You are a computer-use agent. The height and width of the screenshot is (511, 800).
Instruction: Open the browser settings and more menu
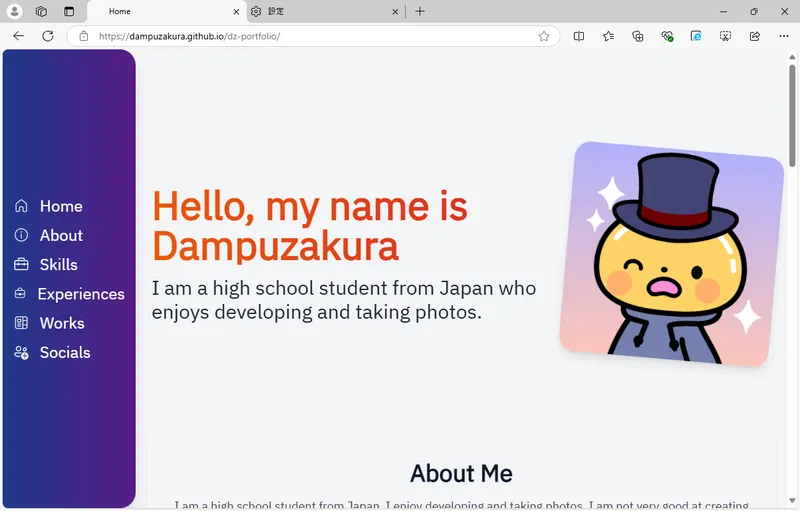point(784,36)
